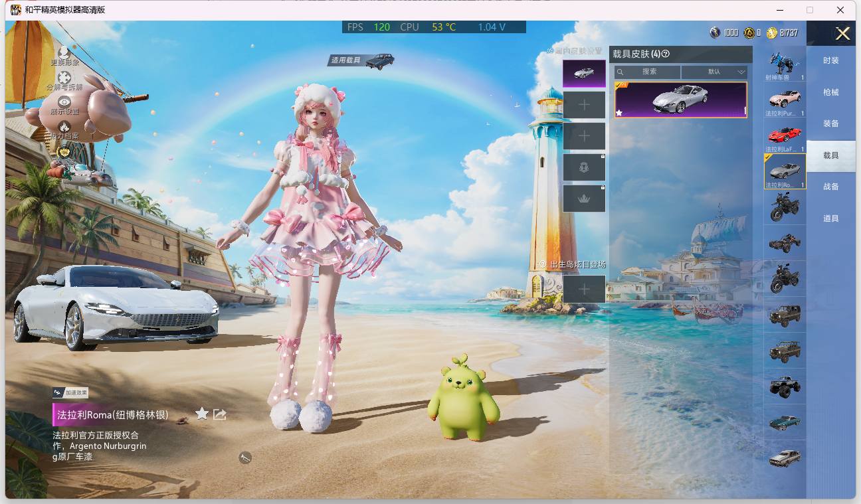Click the 适用载具 applicable vehicle tag
The height and width of the screenshot is (504, 861).
[362, 60]
